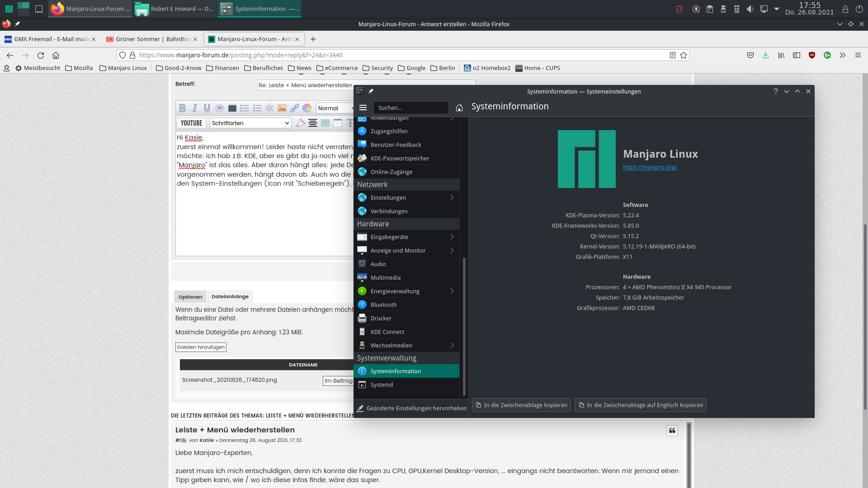Open the font color wheel picker
Screen dimensions: 868x488
point(307,108)
